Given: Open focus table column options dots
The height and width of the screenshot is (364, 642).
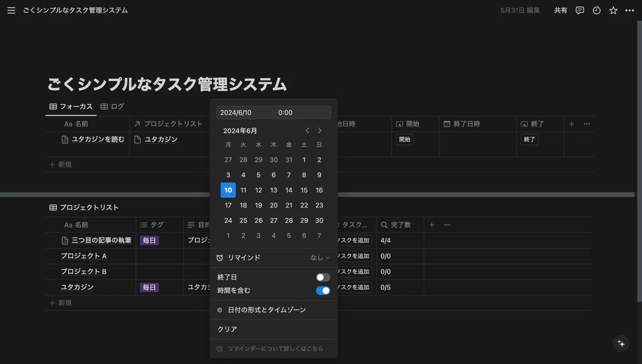Looking at the screenshot, I should [x=587, y=123].
